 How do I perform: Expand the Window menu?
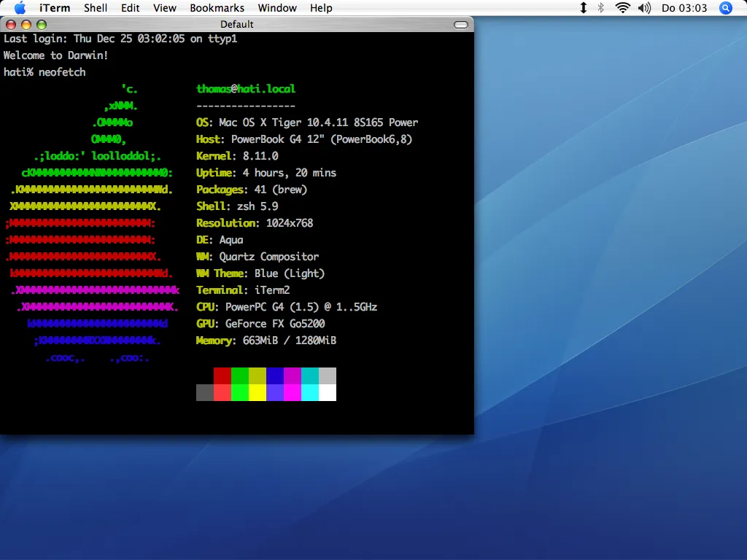tap(277, 8)
